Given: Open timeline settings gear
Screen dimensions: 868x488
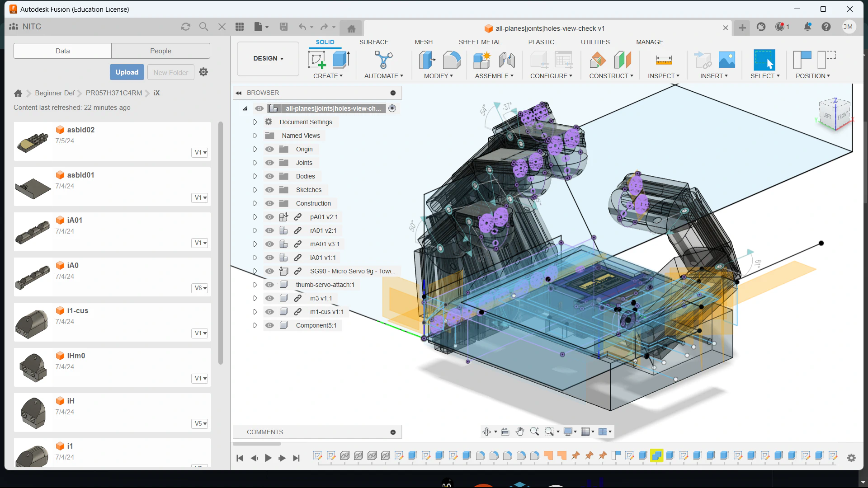Looking at the screenshot, I should point(851,458).
